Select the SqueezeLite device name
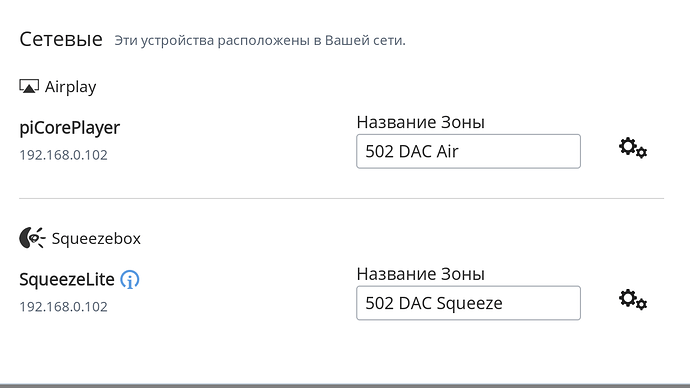Viewport: 690px width, 388px height. point(67,279)
